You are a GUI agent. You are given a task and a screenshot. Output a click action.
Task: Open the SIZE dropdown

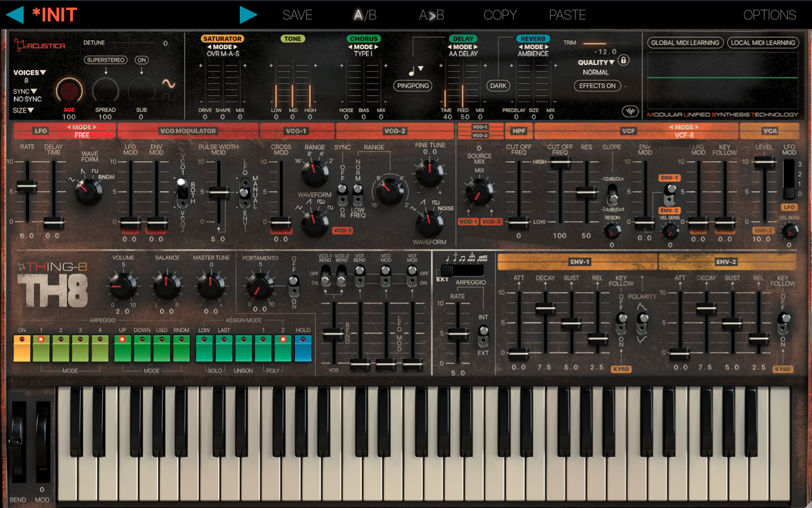tap(24, 110)
